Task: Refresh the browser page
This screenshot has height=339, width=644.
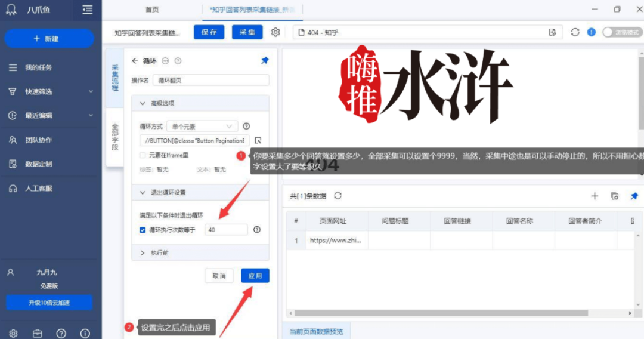Action: coord(575,32)
